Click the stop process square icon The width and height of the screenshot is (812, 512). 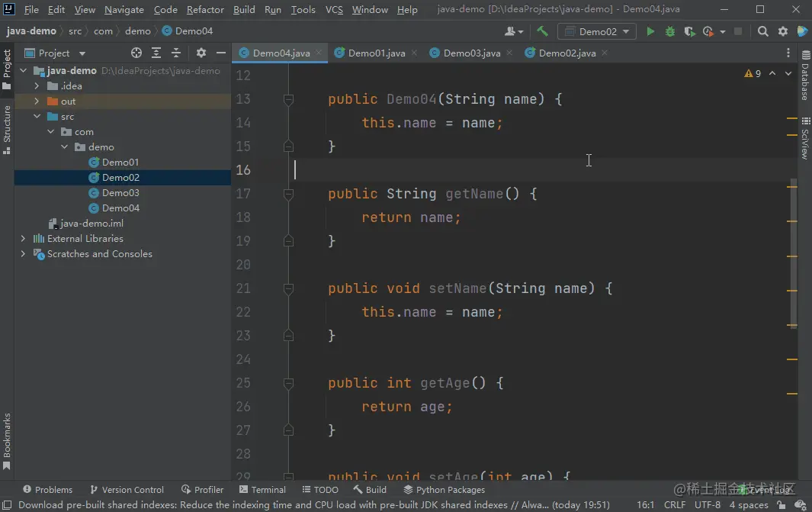pyautogui.click(x=738, y=31)
